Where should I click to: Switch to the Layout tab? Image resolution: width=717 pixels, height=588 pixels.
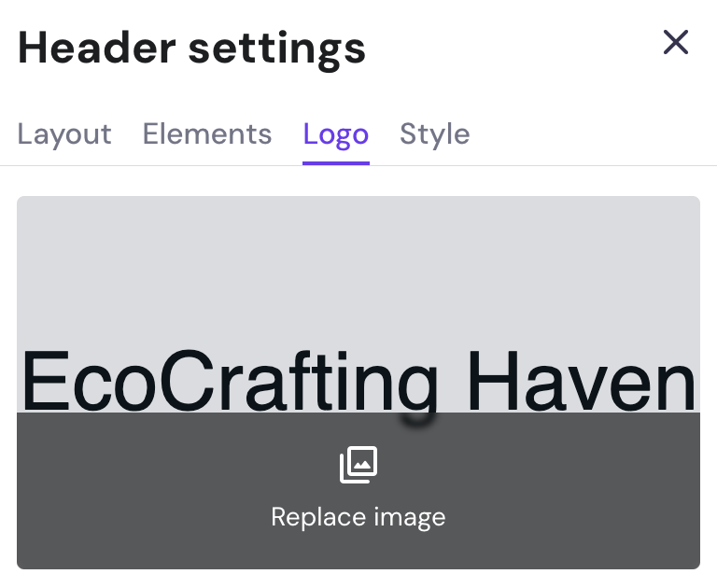[64, 134]
